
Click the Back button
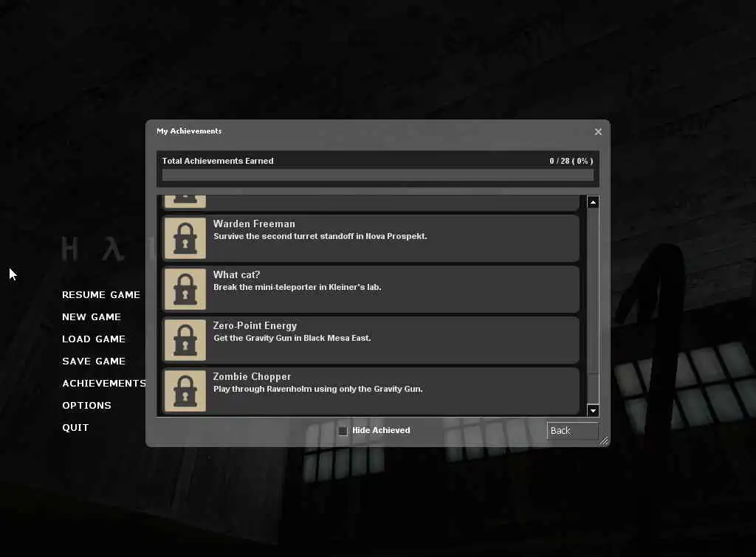[572, 431]
